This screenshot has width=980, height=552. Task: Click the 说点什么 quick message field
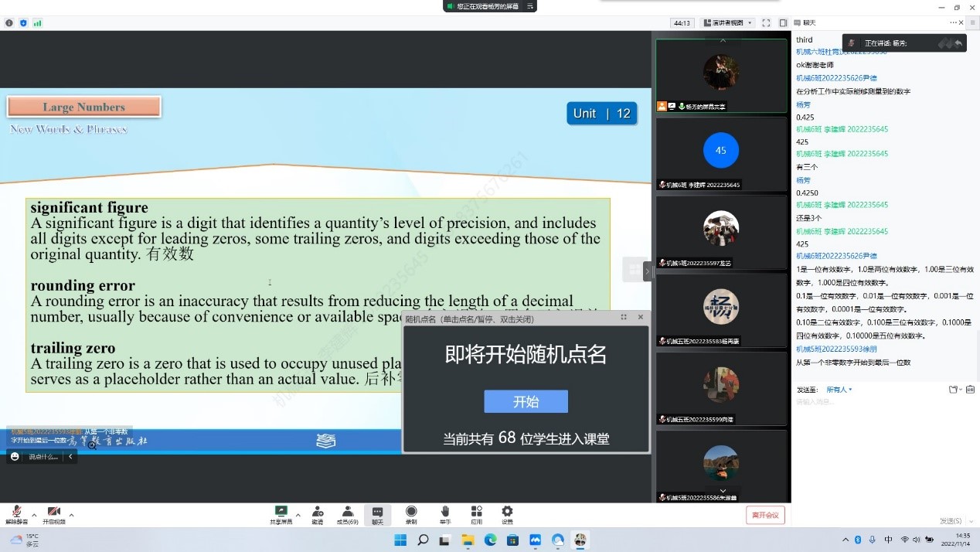point(42,457)
